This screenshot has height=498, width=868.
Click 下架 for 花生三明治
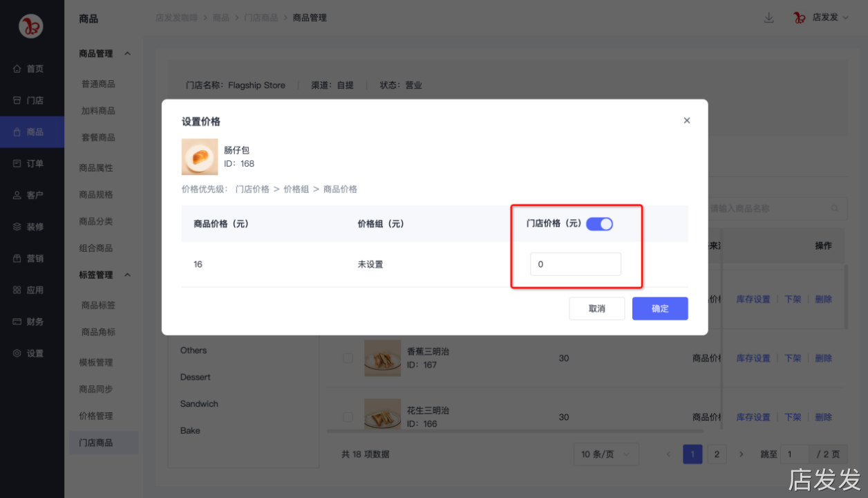pyautogui.click(x=793, y=417)
